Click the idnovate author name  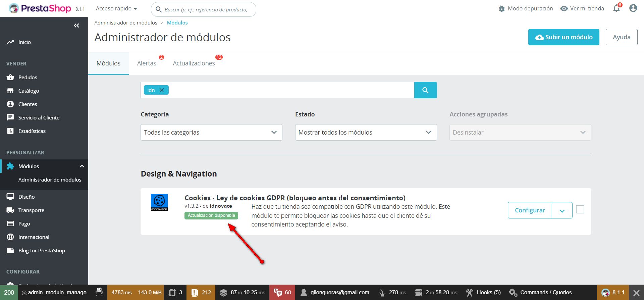click(221, 206)
